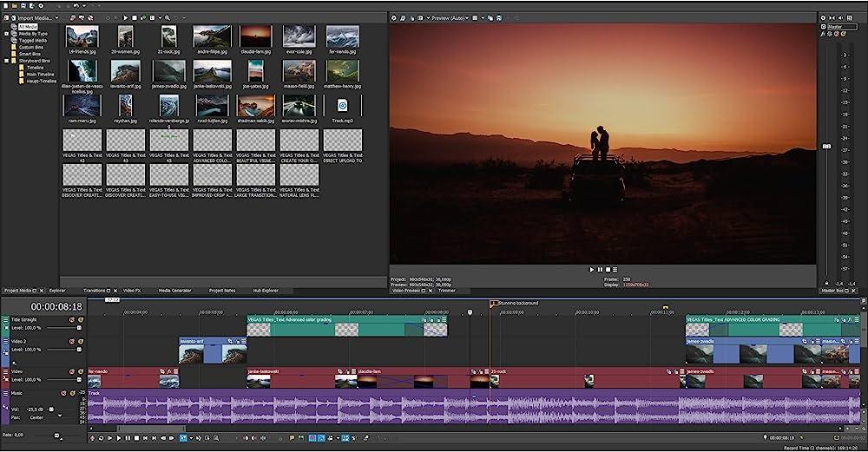Switch to the Transitions tab
This screenshot has width=868, height=452.
(95, 291)
